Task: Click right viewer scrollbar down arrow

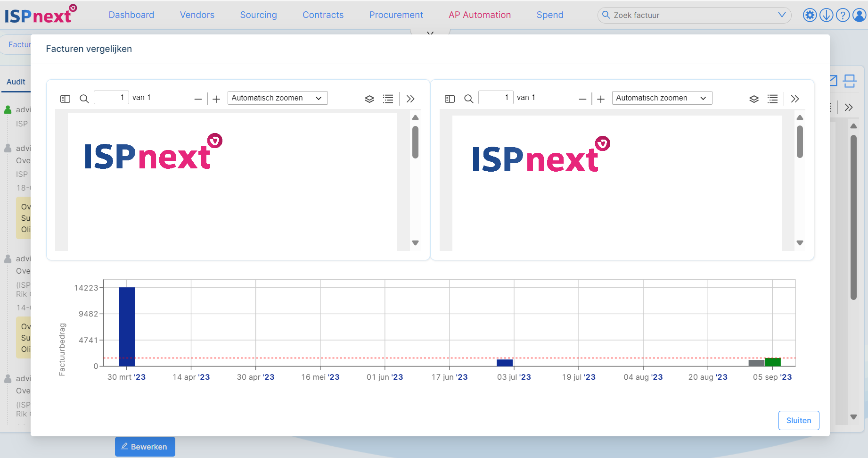Action: click(800, 243)
